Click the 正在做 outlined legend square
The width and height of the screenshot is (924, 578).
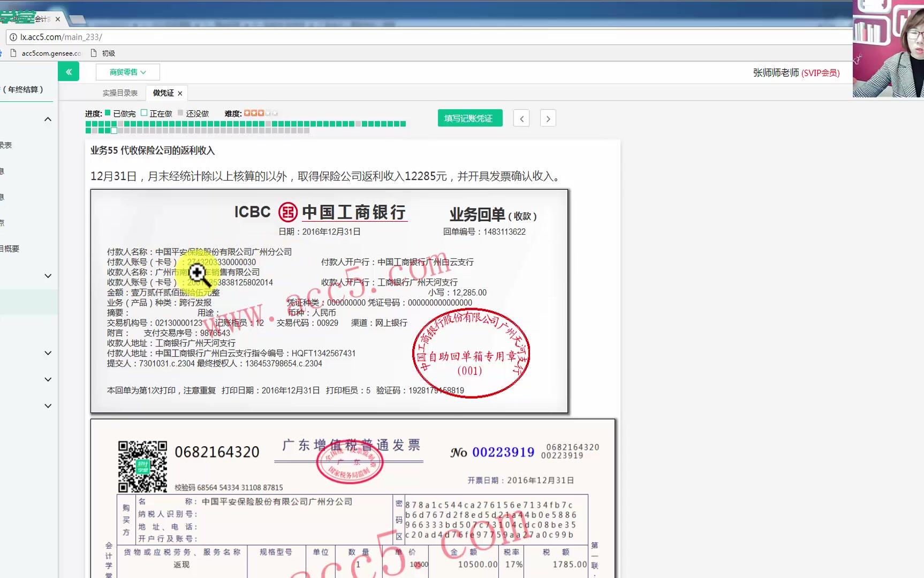[144, 113]
